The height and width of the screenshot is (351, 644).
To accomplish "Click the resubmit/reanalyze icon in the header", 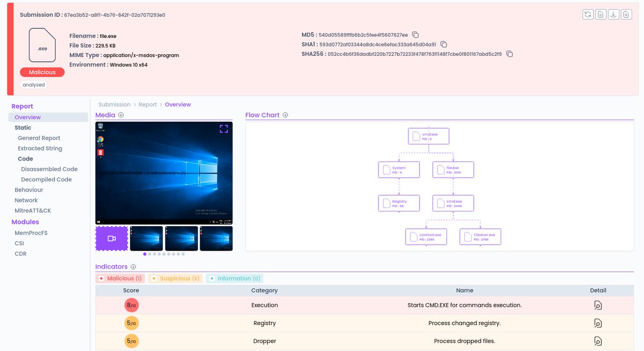I will click(588, 14).
